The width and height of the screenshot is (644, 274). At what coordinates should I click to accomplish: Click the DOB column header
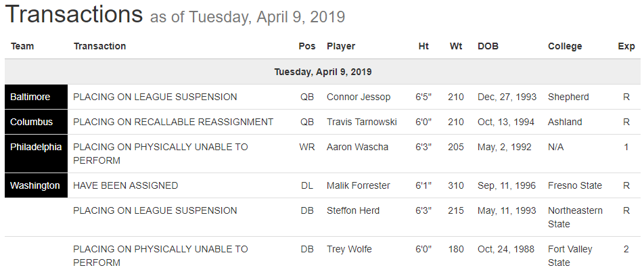488,46
